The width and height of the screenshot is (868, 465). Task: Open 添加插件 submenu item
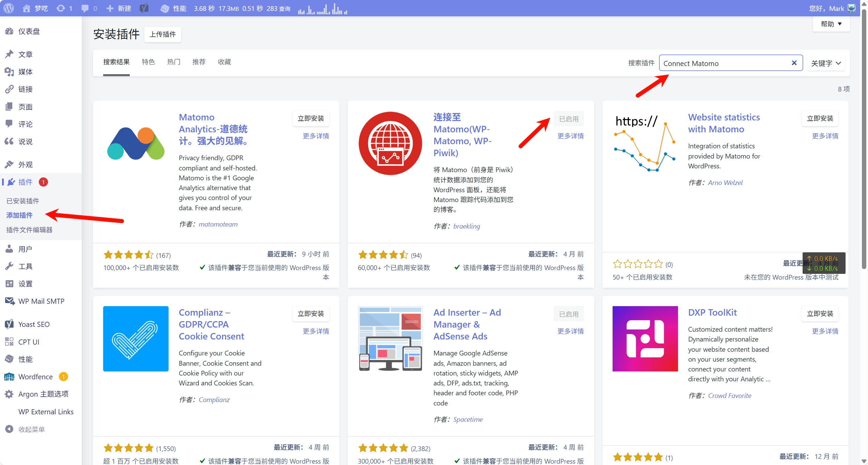point(19,215)
